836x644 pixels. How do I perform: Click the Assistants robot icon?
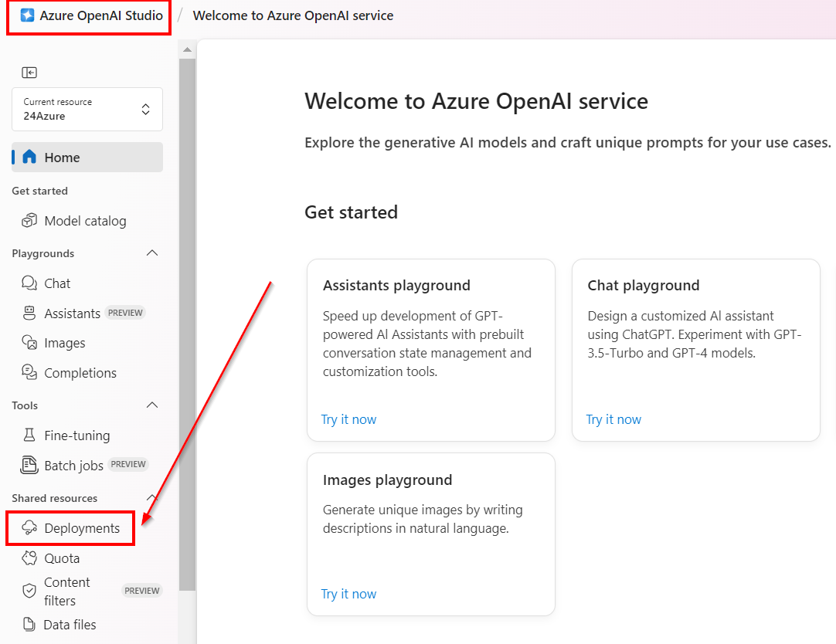coord(29,314)
